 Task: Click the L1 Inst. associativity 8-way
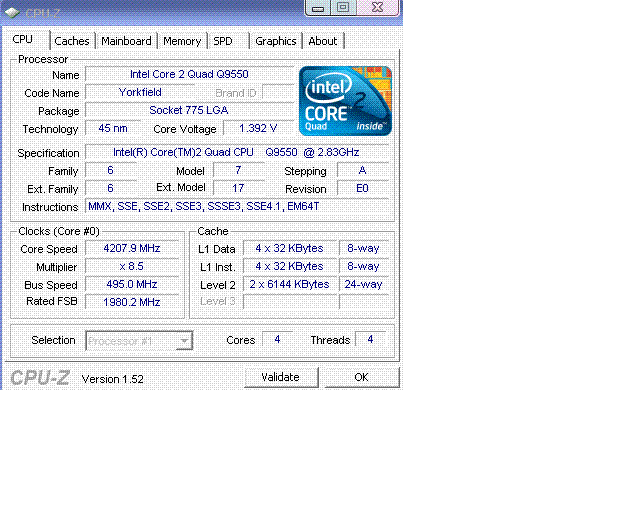coord(363,267)
